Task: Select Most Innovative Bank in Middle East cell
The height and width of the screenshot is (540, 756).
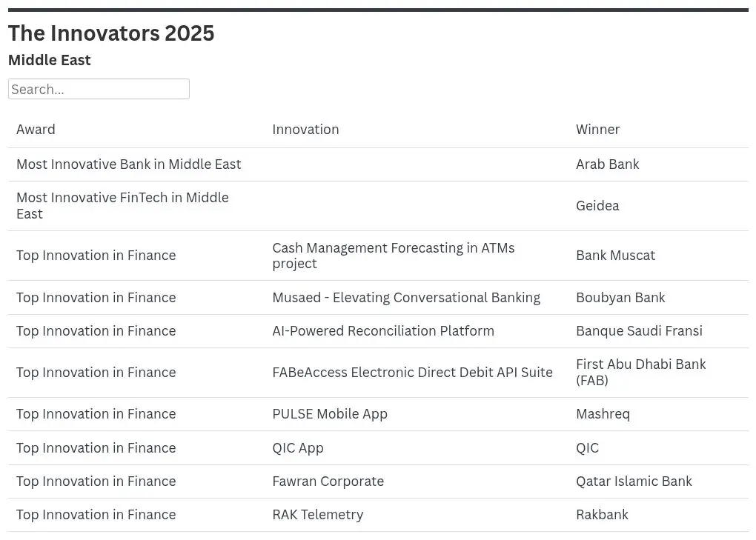Action: [128, 164]
